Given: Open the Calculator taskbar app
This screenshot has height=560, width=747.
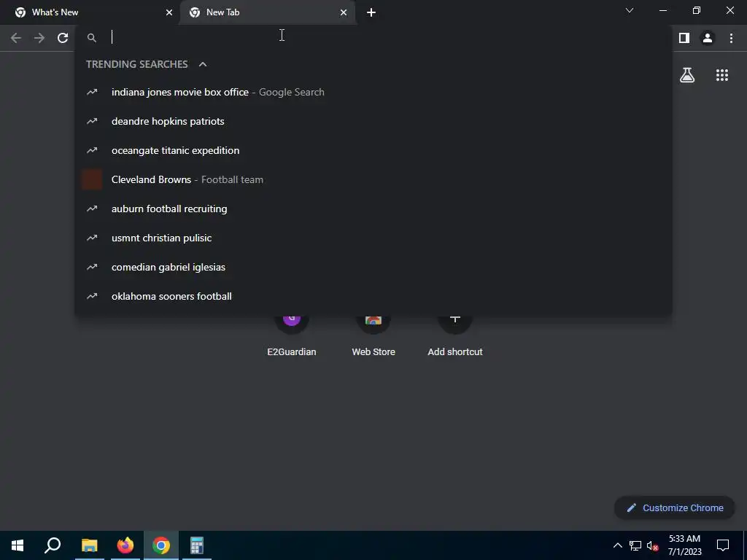Looking at the screenshot, I should pyautogui.click(x=197, y=545).
